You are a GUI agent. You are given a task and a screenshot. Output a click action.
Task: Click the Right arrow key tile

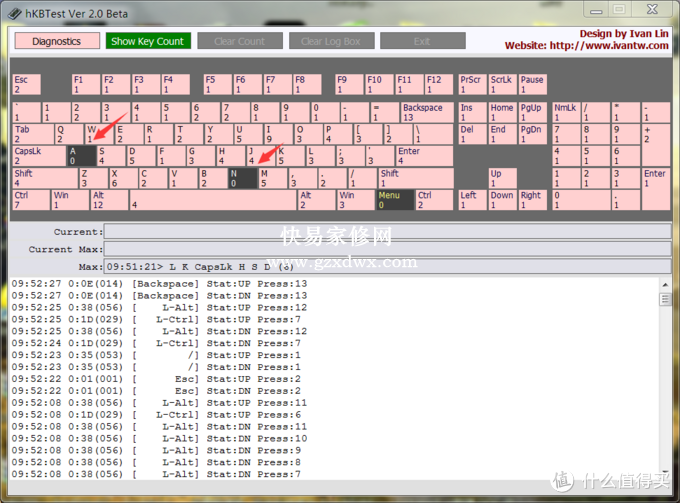point(533,200)
